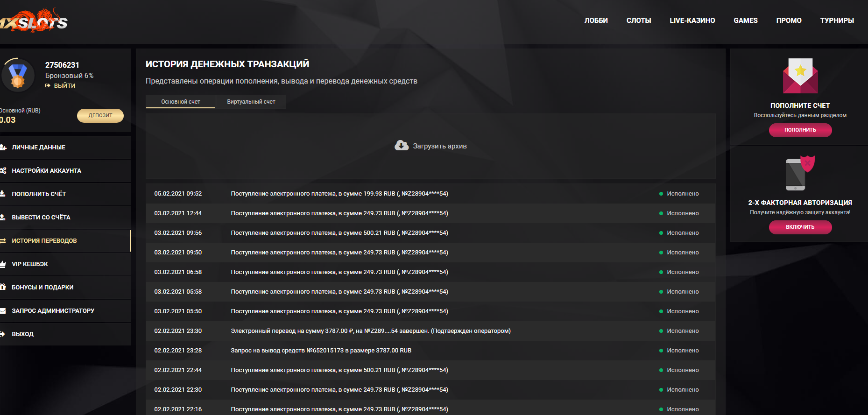Viewport: 868px width, 415px height.
Task: Click the VIP Кешбэк crown icon
Action: pos(3,264)
